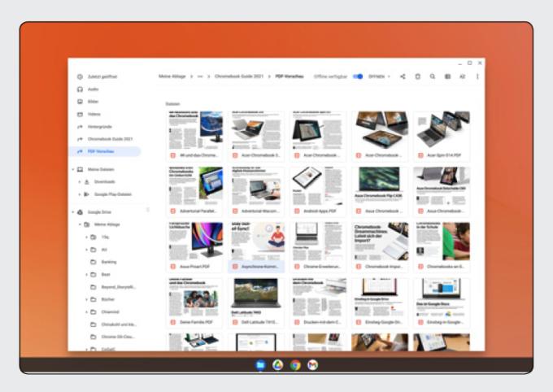Collapse the Meine Ablage tree arrow
Screen dimensions: 553x392
pyautogui.click(x=80, y=224)
